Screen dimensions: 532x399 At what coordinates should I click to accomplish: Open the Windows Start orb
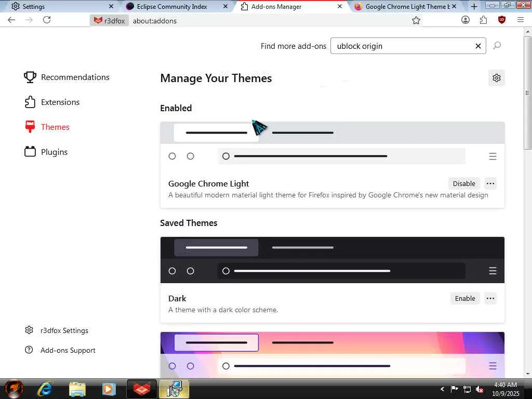[x=14, y=389]
